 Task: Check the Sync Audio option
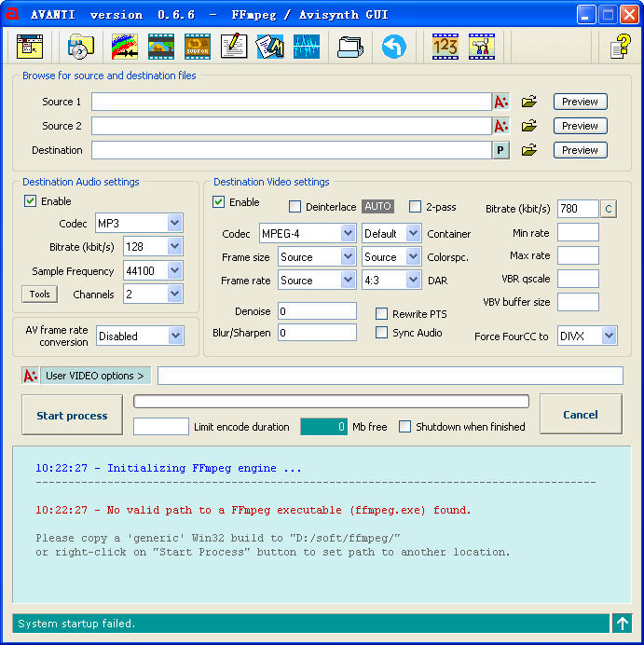tap(381, 333)
